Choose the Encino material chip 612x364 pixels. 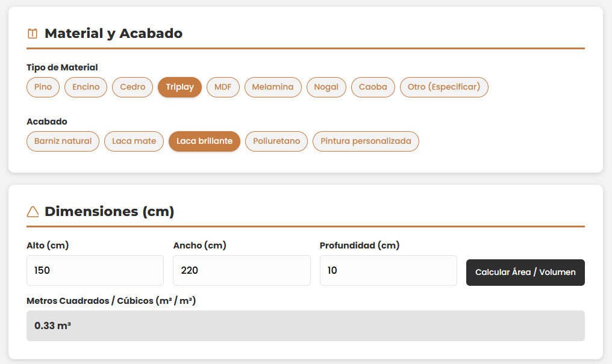[x=86, y=87]
